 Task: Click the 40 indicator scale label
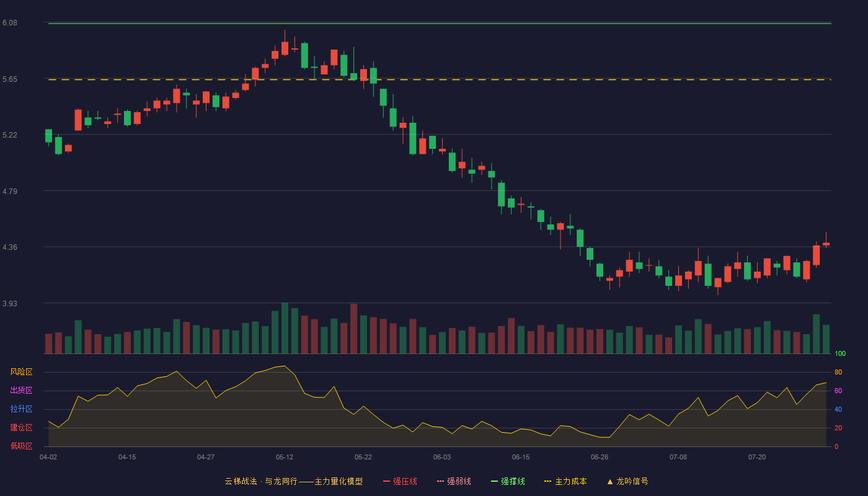[838, 409]
